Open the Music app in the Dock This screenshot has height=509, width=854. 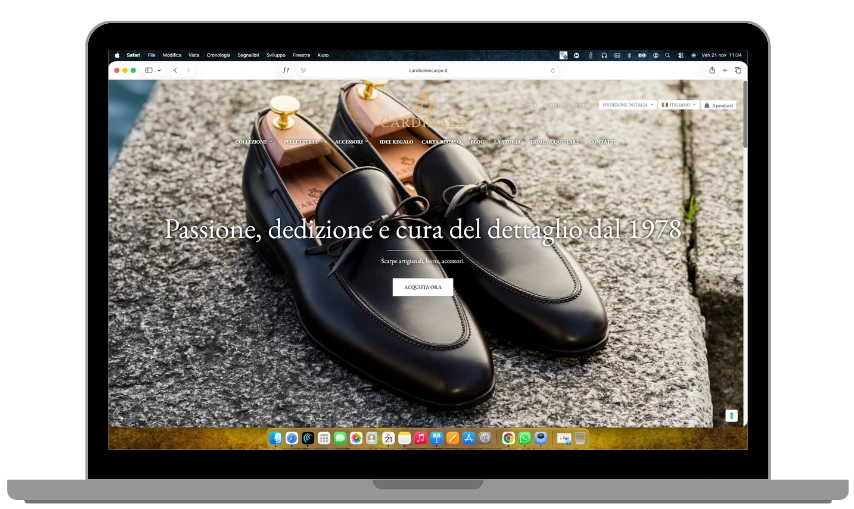tap(420, 438)
